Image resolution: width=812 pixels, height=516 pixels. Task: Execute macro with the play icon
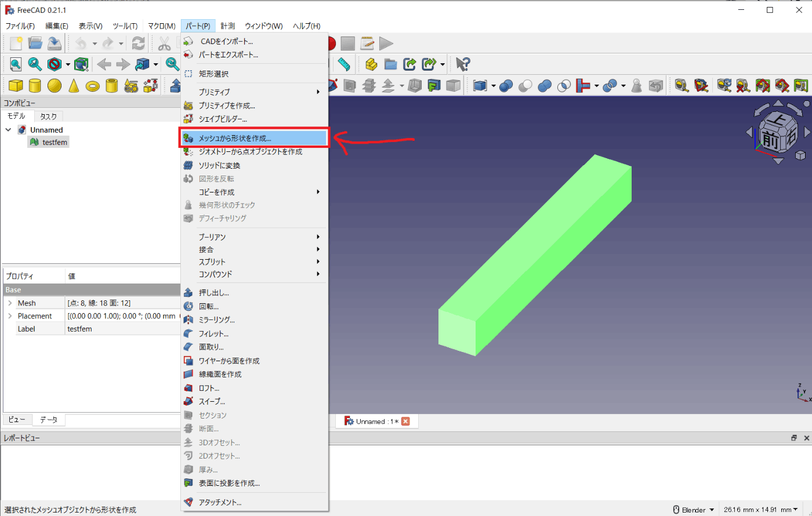[386, 43]
